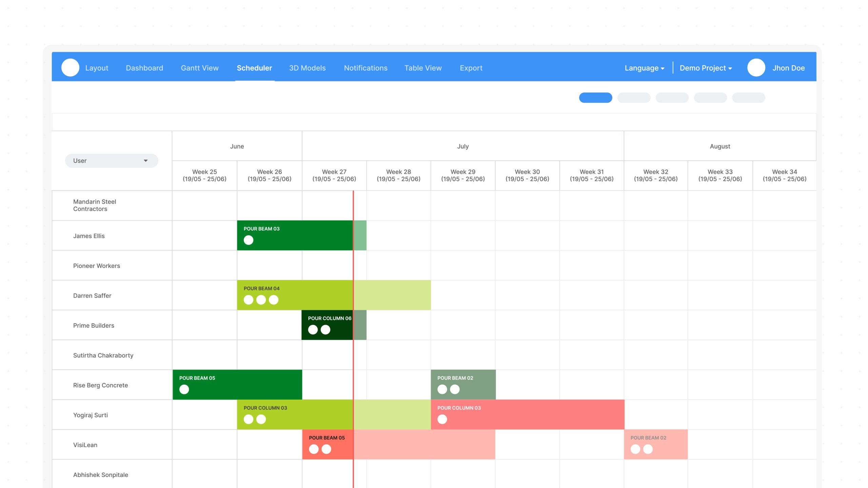Click Export in the navigation bar
868x488 pixels.
click(471, 68)
